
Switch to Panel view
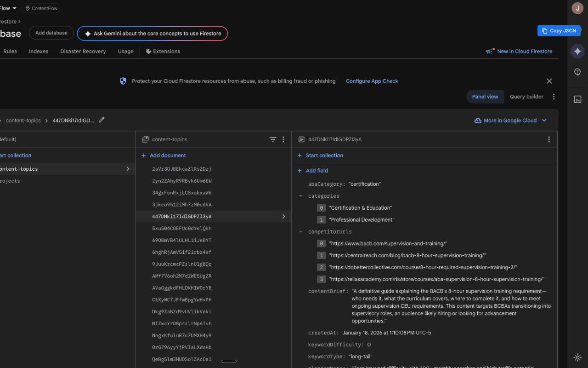click(x=485, y=97)
